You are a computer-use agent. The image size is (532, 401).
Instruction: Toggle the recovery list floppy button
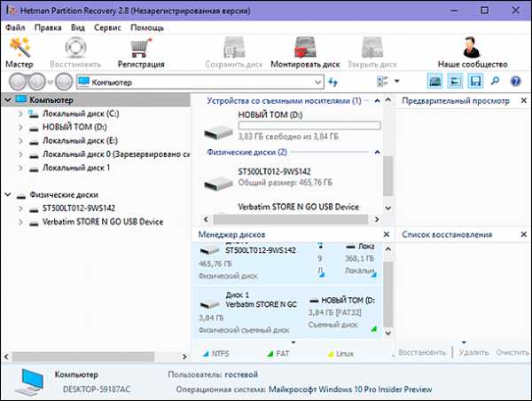click(475, 82)
